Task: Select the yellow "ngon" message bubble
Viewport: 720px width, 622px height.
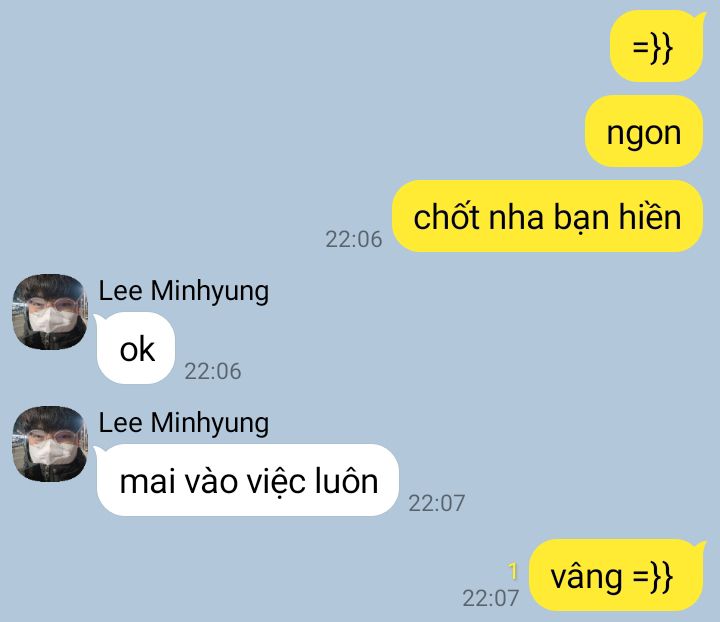Action: 644,131
